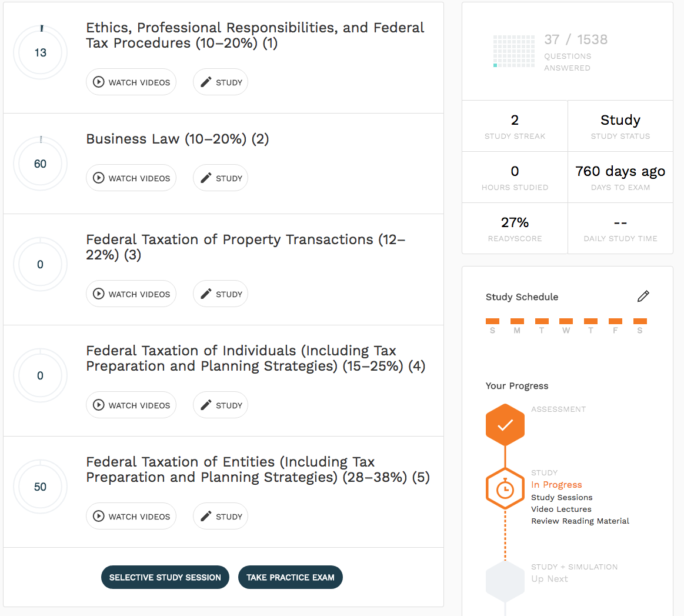Watch videos for Federal Taxation of Property Transactions

[131, 294]
